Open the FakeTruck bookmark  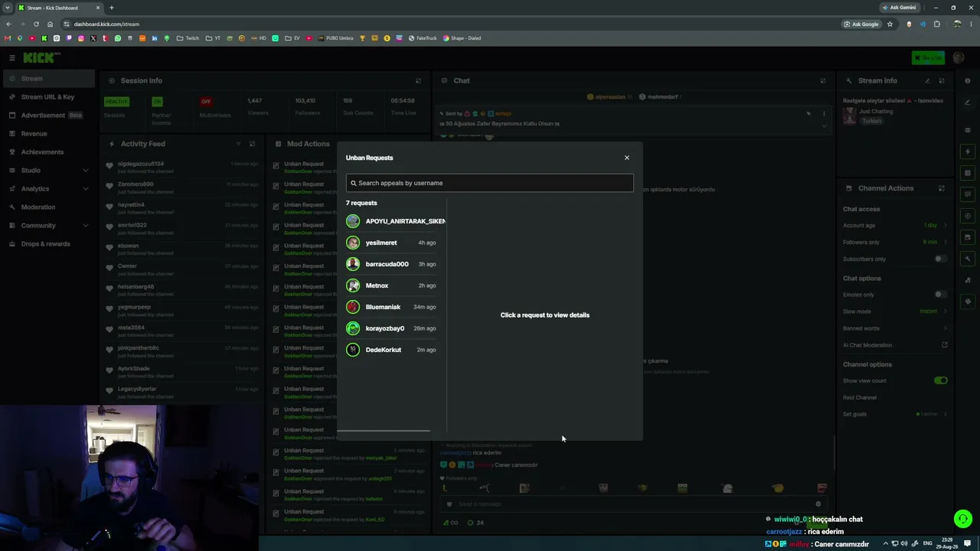[423, 38]
